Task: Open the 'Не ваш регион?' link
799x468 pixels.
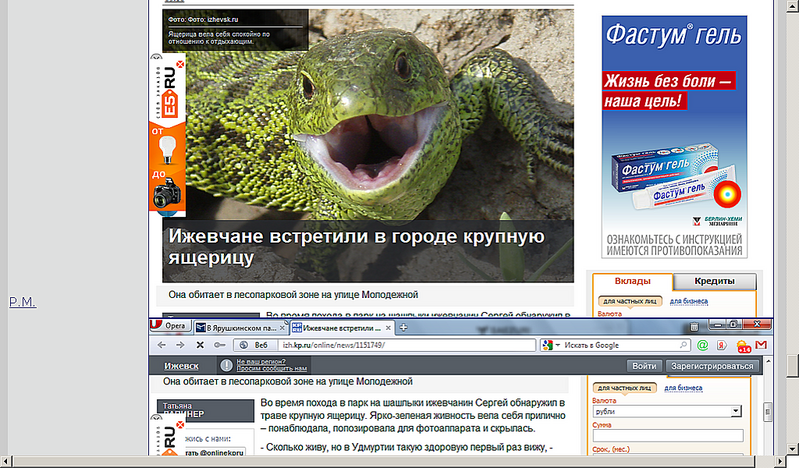Action: (261, 361)
